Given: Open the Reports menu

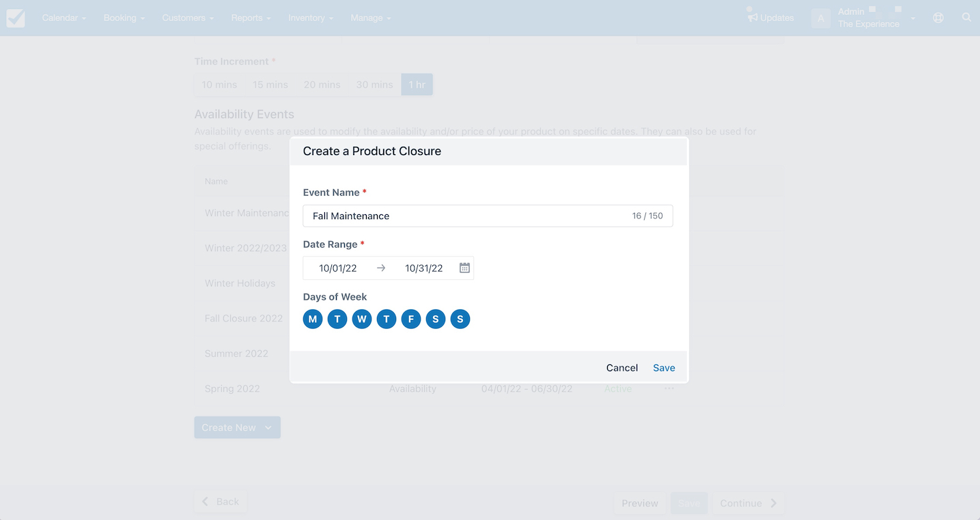Looking at the screenshot, I should pos(251,18).
